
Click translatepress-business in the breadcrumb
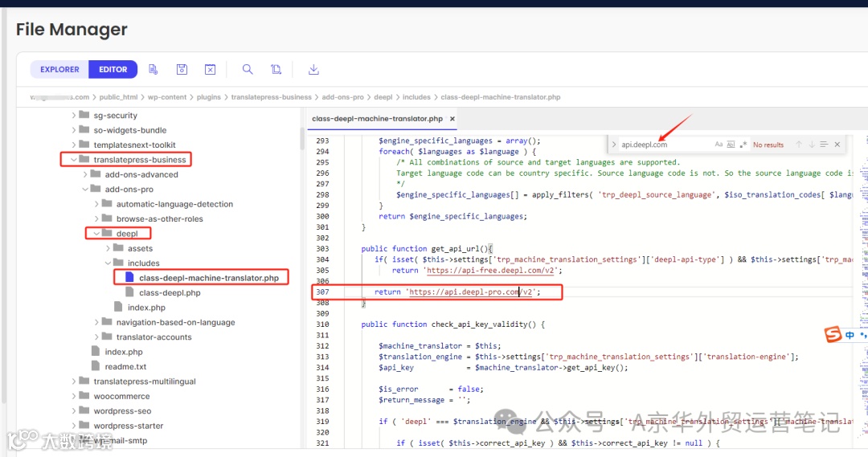point(272,97)
